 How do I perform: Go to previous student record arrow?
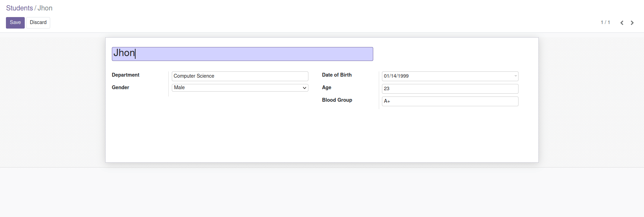click(x=622, y=23)
